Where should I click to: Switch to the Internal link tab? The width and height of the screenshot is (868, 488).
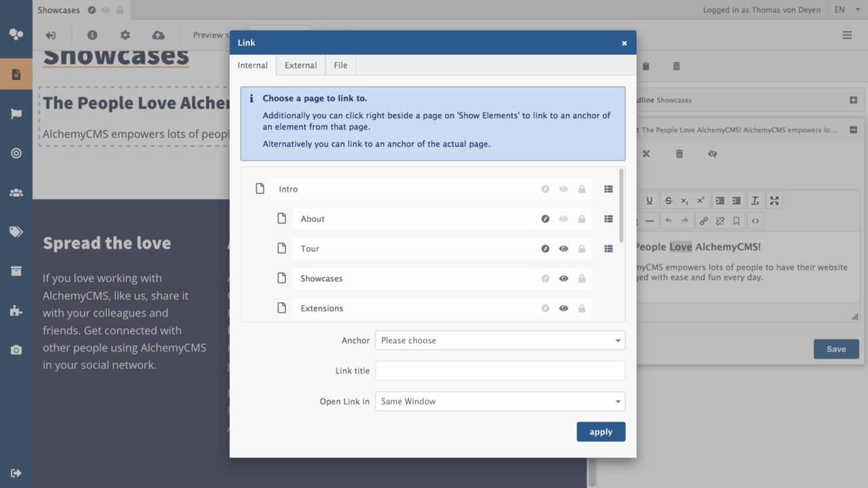(x=253, y=65)
